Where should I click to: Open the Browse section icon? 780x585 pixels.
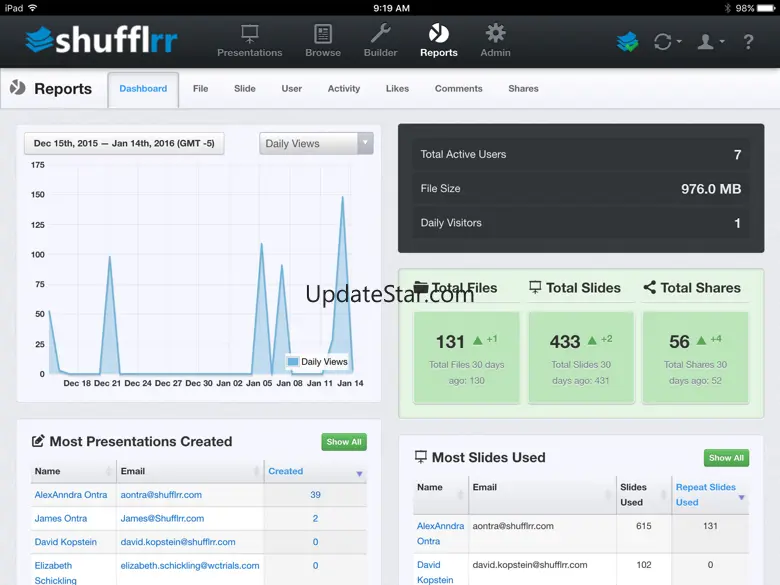pos(323,35)
